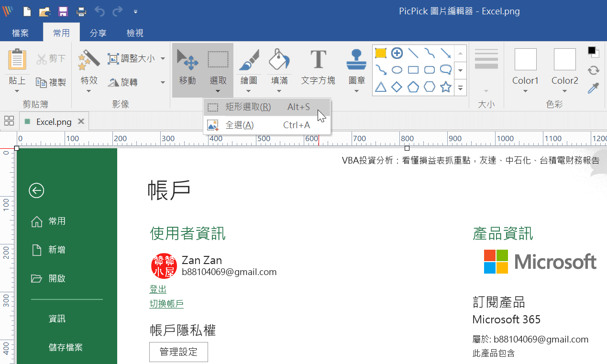Open the 調整大小 resize dropdown arrow
Image resolution: width=607 pixels, height=364 pixels.
click(163, 58)
